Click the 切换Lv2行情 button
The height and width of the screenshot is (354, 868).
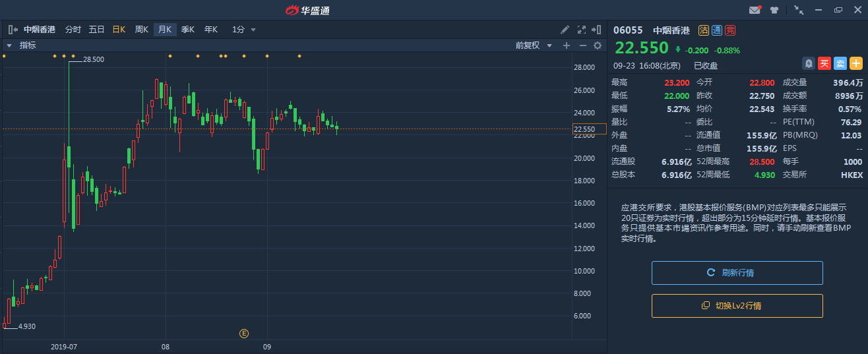[x=737, y=306]
